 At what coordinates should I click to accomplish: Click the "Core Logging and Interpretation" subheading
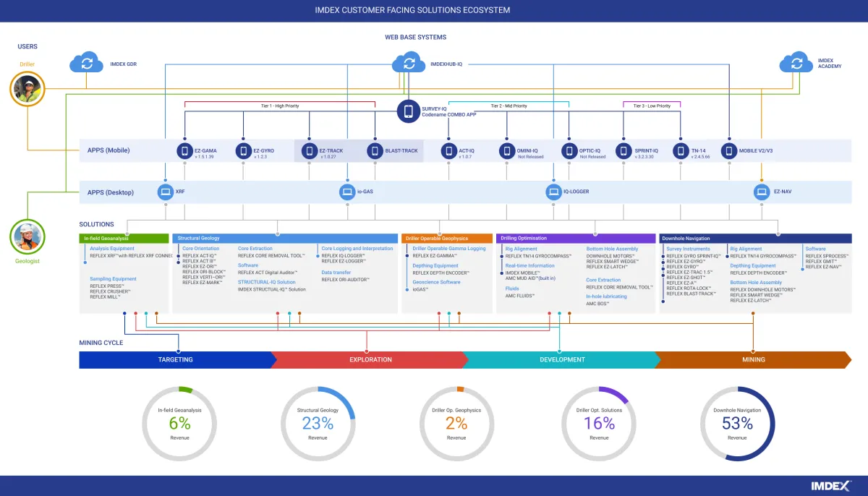coord(357,249)
